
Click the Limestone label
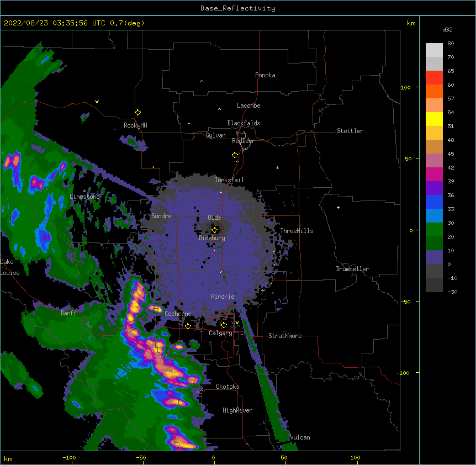pos(84,197)
